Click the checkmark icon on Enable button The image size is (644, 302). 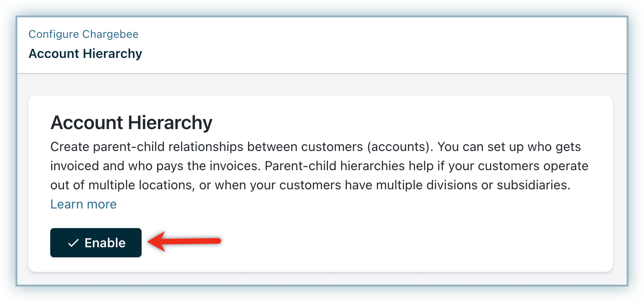tap(73, 243)
